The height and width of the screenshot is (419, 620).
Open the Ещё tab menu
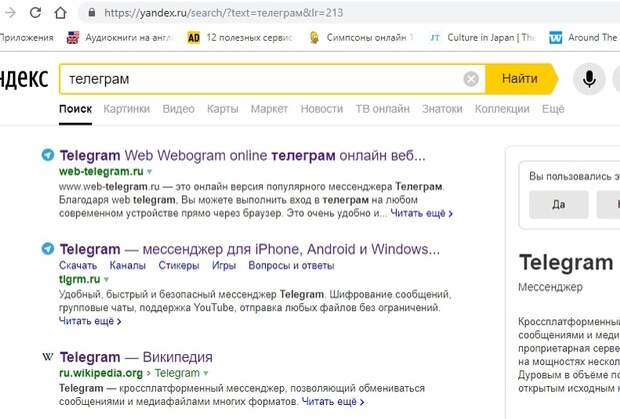(x=553, y=109)
